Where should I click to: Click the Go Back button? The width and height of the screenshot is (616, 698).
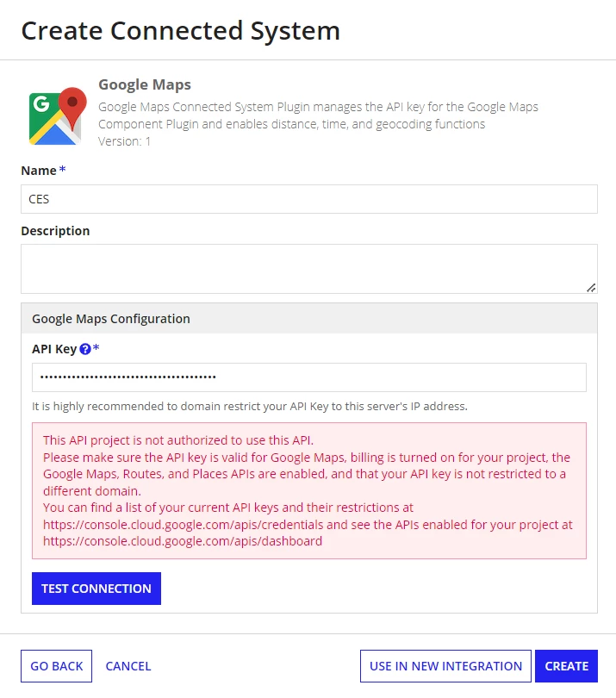(57, 666)
